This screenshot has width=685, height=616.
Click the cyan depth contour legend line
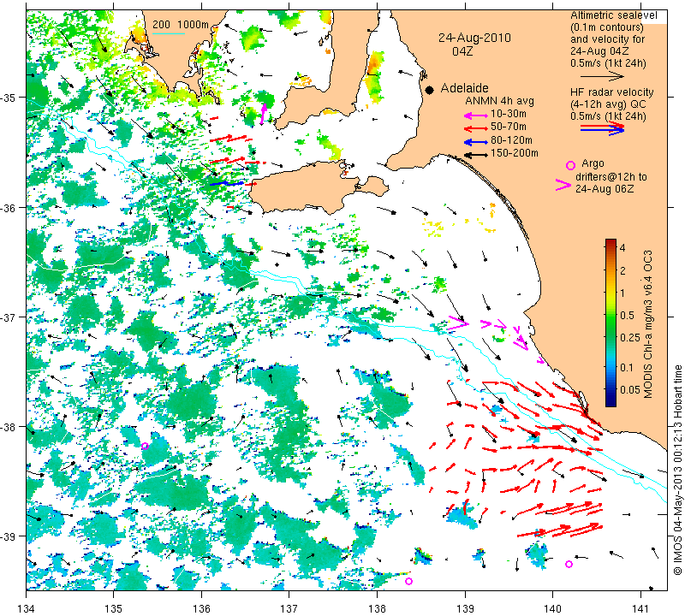(168, 33)
